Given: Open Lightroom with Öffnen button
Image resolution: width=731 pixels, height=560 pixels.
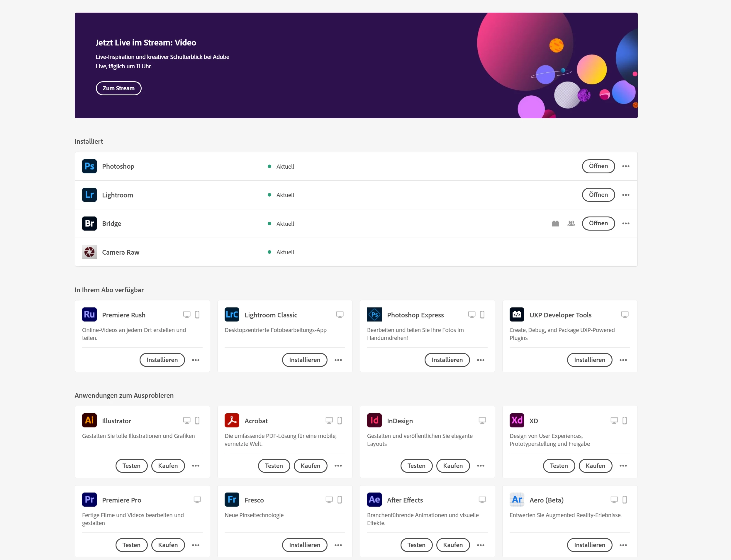Looking at the screenshot, I should click(x=598, y=195).
